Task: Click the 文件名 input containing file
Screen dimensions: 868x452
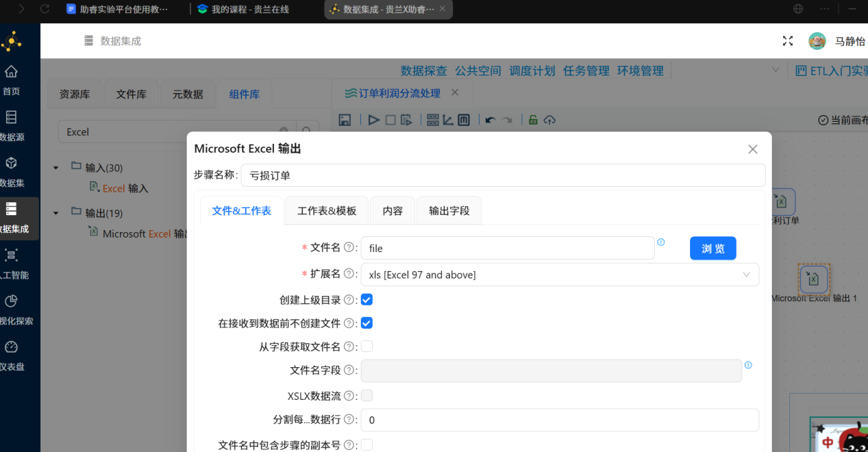Action: pos(508,248)
